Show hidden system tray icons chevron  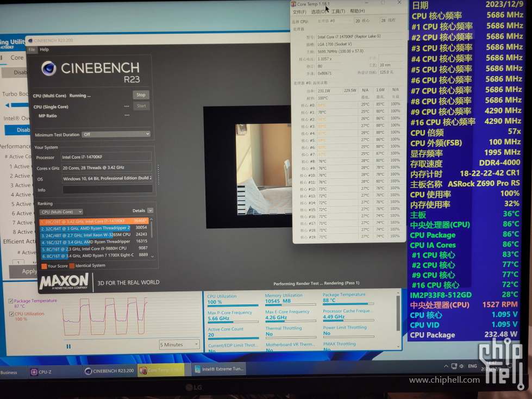pyautogui.click(x=446, y=366)
